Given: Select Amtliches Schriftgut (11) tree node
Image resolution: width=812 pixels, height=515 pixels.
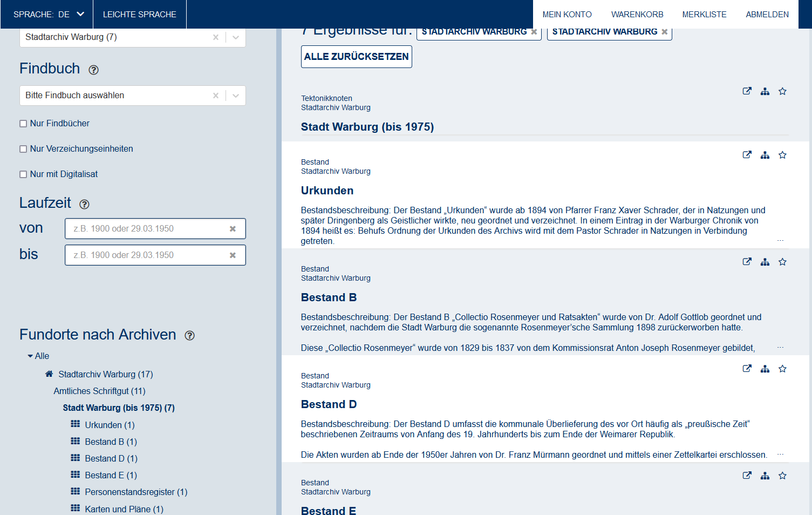Looking at the screenshot, I should click(99, 391).
